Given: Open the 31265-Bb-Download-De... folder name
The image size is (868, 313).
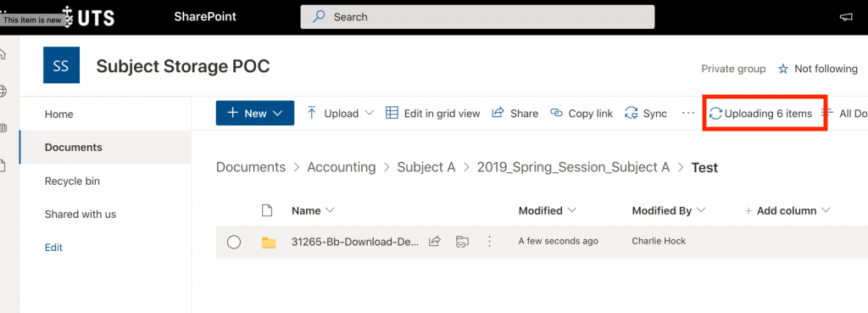Looking at the screenshot, I should [355, 242].
